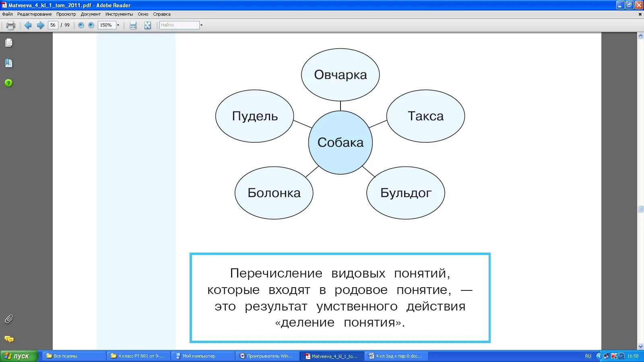This screenshot has width=644, height=362.
Task: Open the Редактирование menu
Action: [x=34, y=14]
